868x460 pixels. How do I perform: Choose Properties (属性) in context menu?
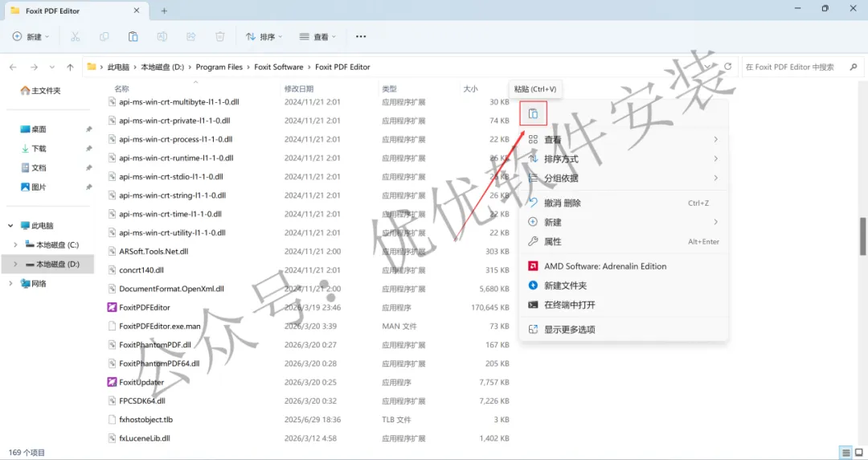(x=624, y=241)
